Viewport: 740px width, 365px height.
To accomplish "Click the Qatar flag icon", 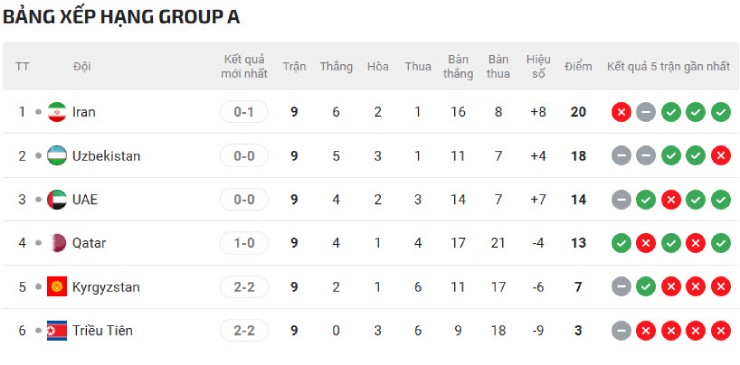I will click(57, 243).
